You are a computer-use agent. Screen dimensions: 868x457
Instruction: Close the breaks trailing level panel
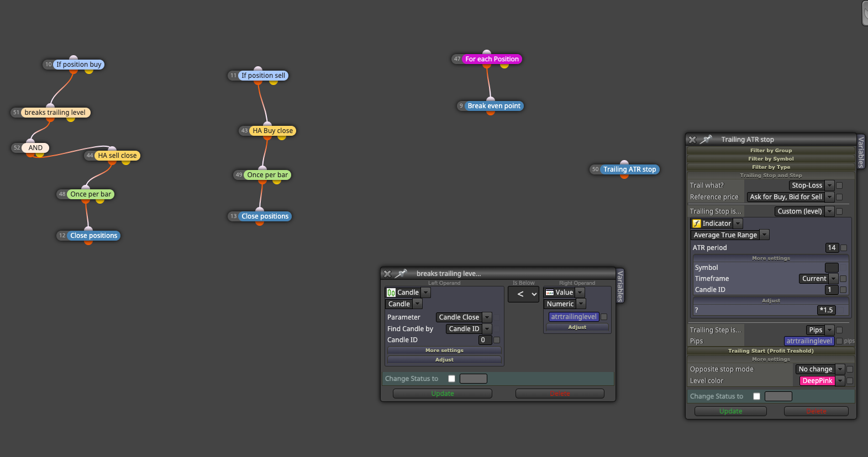(x=387, y=273)
